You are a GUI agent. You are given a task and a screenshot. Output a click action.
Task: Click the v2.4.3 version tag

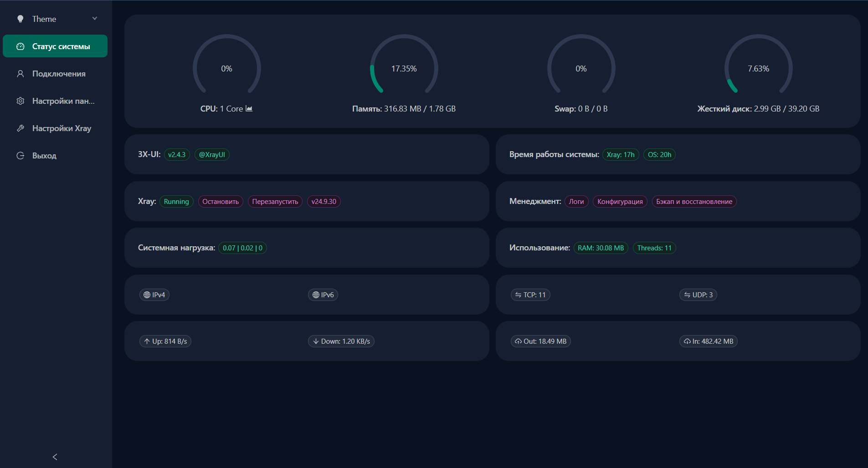pyautogui.click(x=177, y=154)
